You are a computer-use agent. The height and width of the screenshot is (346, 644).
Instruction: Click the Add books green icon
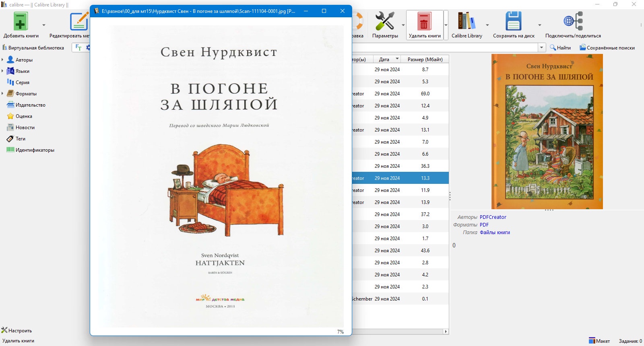pyautogui.click(x=21, y=21)
